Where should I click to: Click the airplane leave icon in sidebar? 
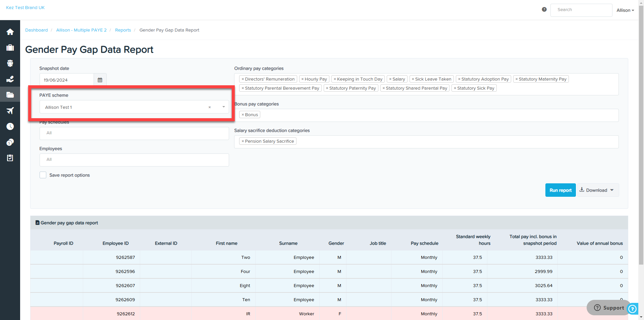point(10,111)
